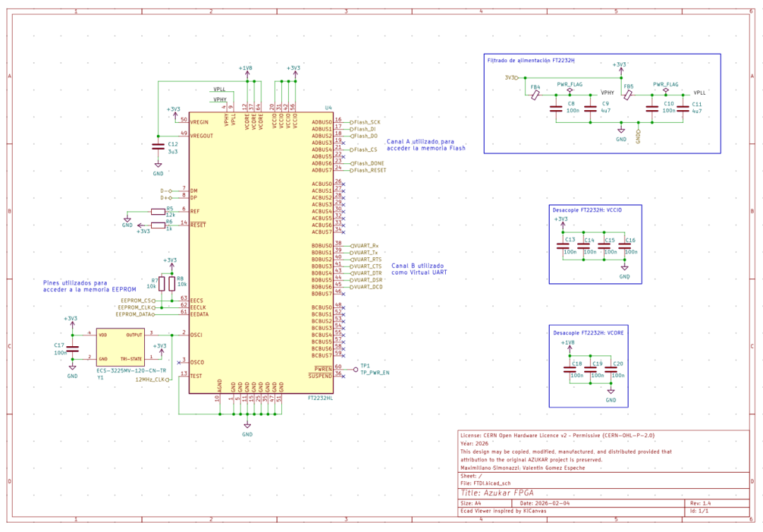This screenshot has width=763, height=532.
Task: Select capacitor C19 in VCORE decoupling
Action: click(x=590, y=370)
